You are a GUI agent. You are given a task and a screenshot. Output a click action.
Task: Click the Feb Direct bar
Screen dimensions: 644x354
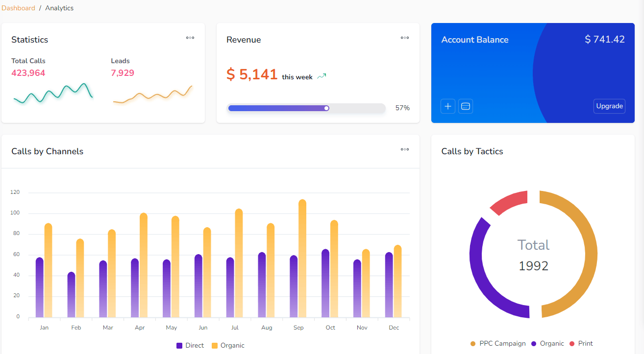pos(72,295)
